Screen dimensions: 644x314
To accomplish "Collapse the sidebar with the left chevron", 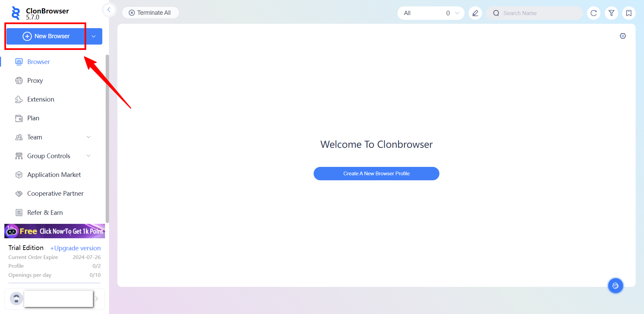I will (109, 10).
